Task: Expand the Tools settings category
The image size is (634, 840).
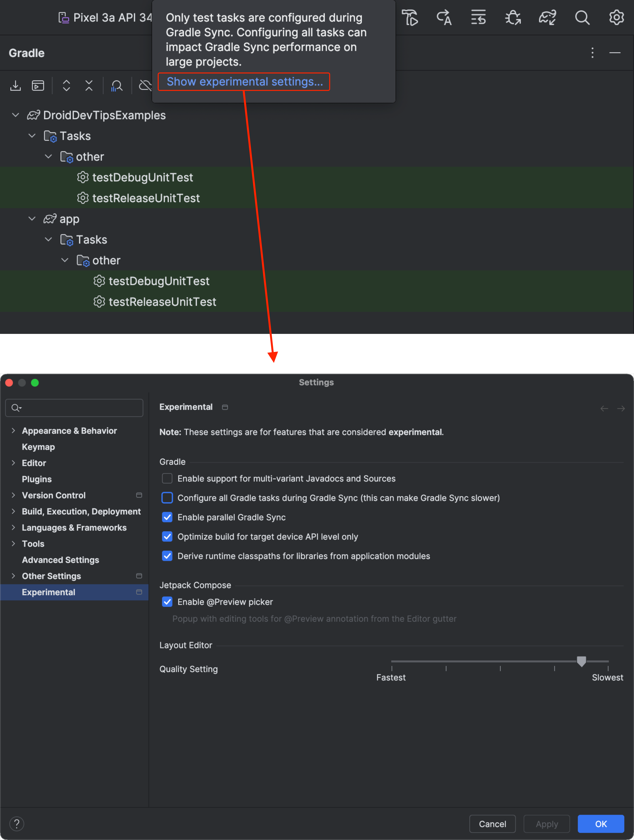Action: tap(13, 544)
